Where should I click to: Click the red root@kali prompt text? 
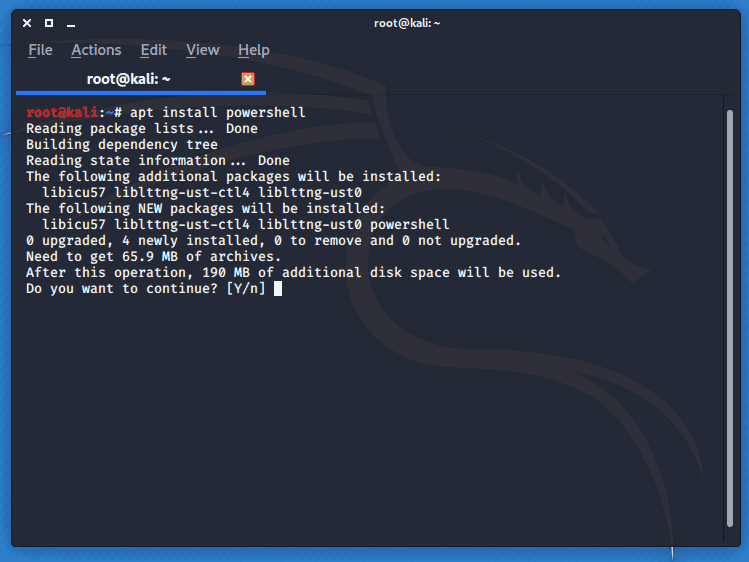(x=62, y=113)
